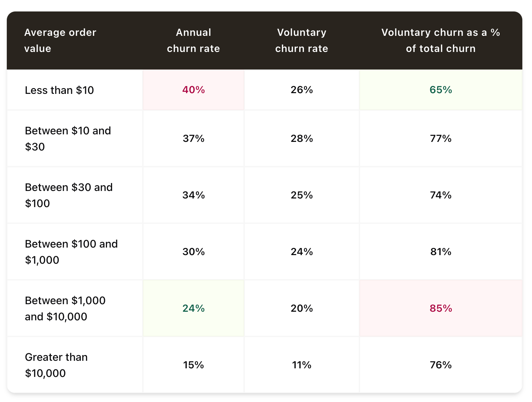The image size is (532, 402).
Task: Click the 11% voluntary churn cell
Action: (301, 365)
